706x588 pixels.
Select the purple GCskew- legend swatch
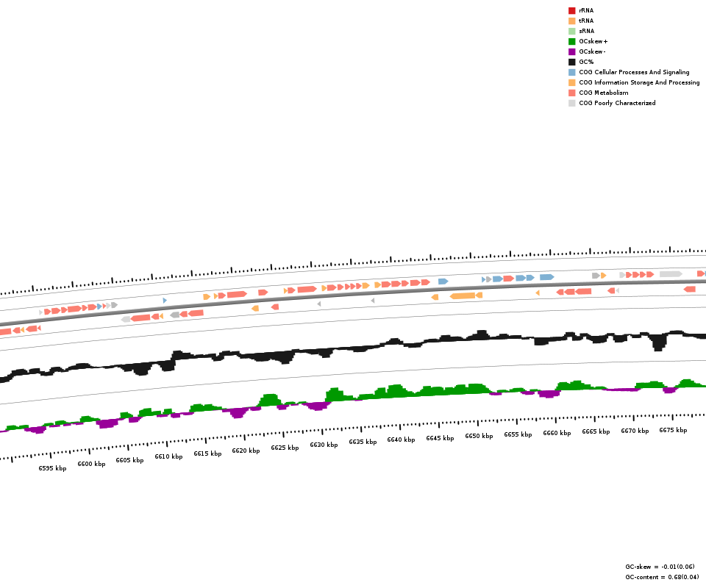(571, 51)
